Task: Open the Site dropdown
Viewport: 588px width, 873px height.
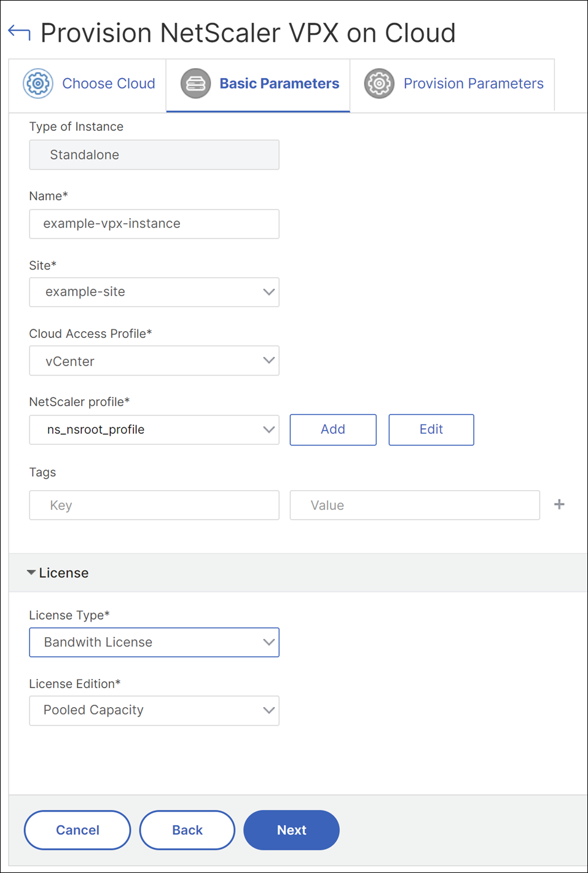Action: [x=154, y=292]
